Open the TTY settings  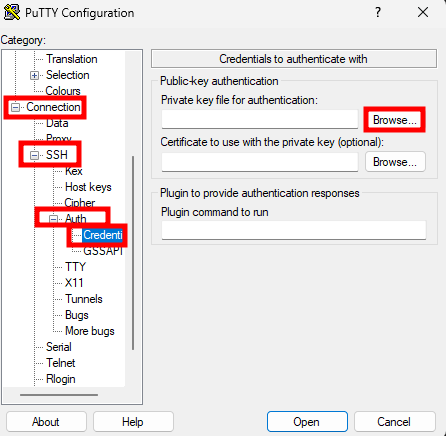pos(75,267)
